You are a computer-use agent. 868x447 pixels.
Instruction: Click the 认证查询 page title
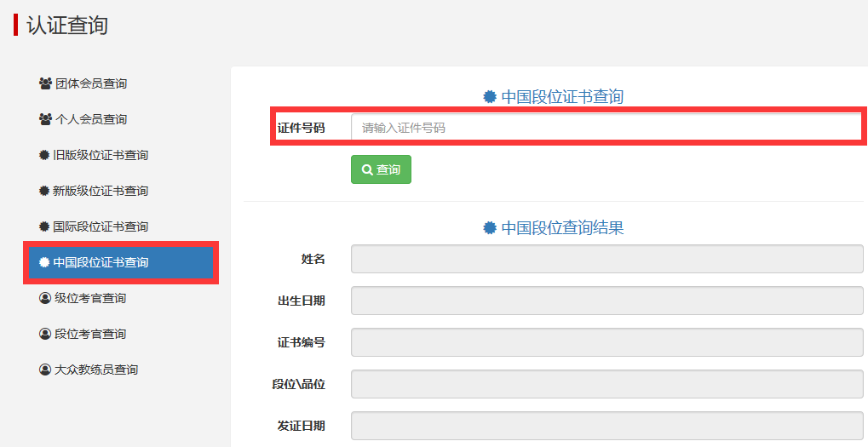tap(67, 26)
